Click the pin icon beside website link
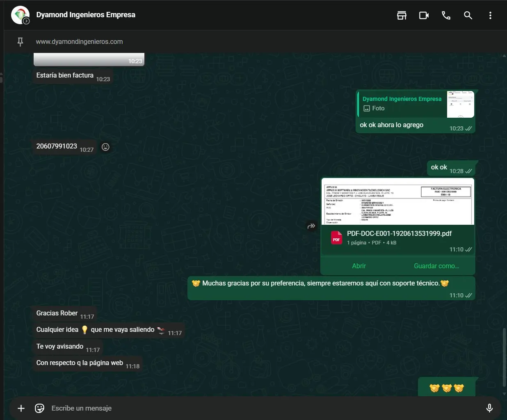Image resolution: width=507 pixels, height=420 pixels. pyautogui.click(x=20, y=41)
